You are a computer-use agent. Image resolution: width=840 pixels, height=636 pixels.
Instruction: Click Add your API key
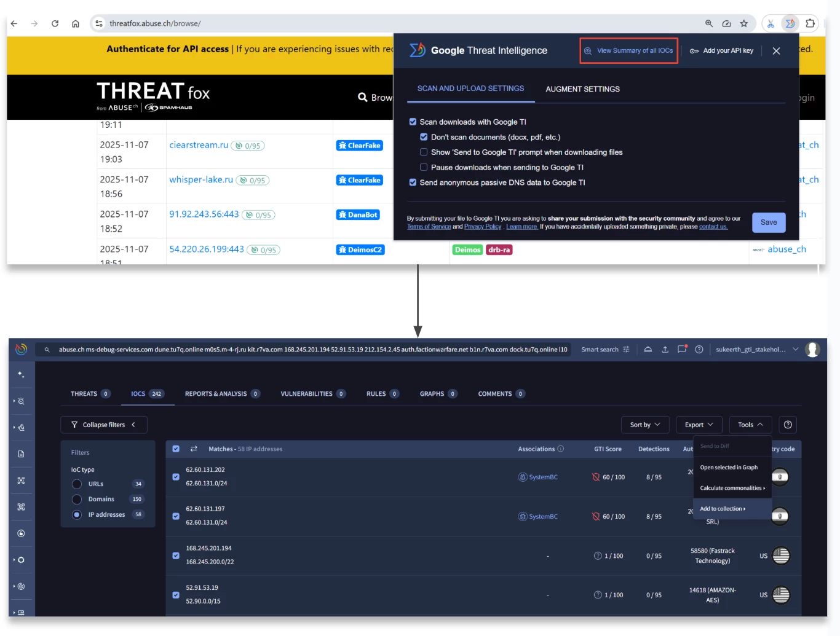point(721,50)
